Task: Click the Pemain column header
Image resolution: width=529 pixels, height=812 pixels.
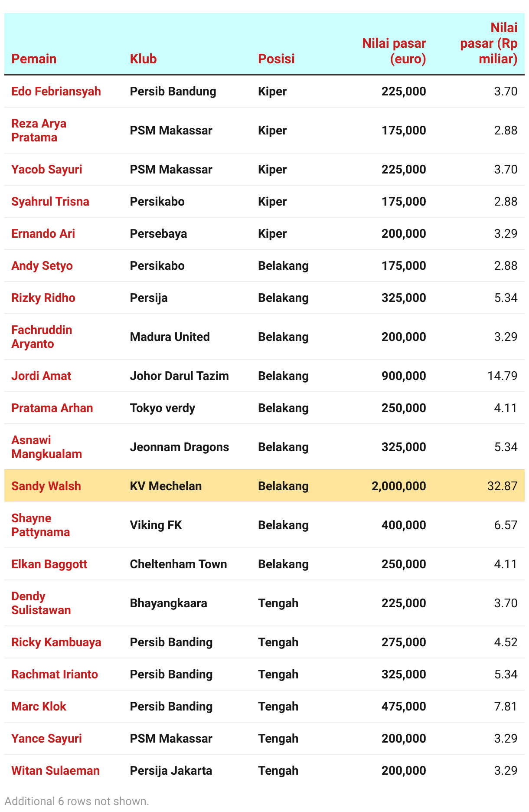Action: pos(34,59)
